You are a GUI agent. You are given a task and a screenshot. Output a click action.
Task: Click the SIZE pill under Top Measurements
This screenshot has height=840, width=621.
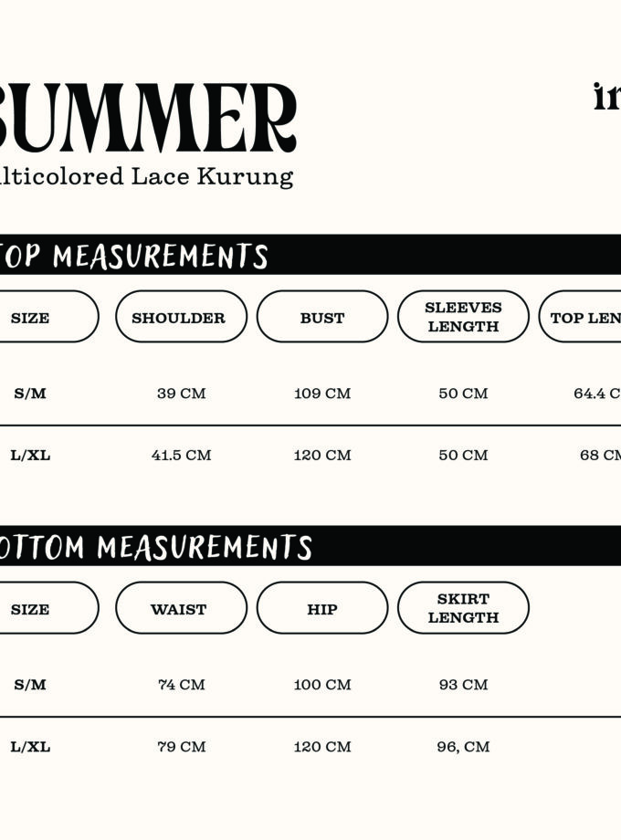(37, 317)
